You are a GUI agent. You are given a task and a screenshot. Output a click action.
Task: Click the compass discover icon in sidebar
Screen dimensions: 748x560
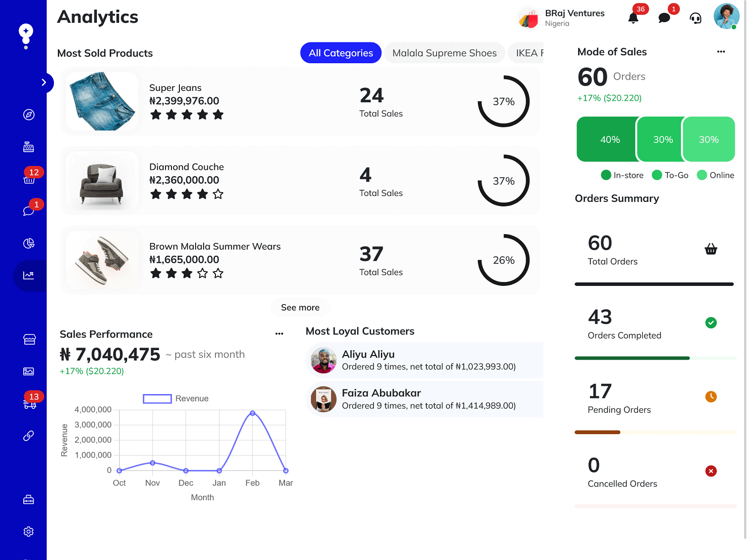pyautogui.click(x=29, y=114)
